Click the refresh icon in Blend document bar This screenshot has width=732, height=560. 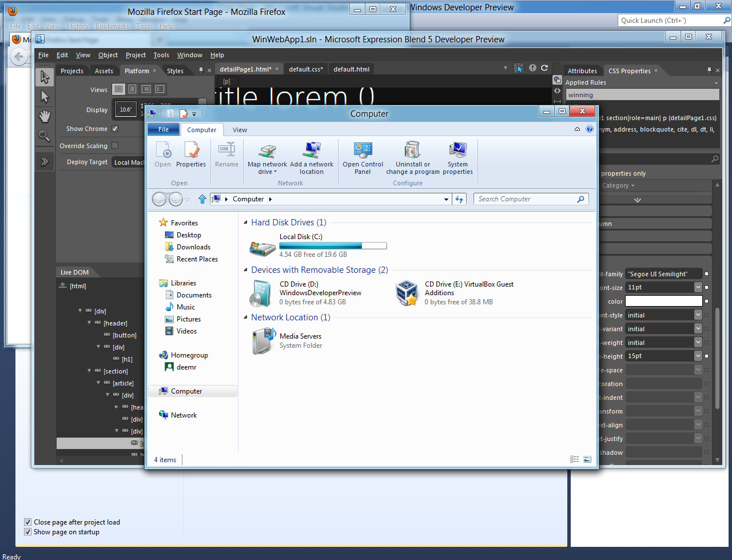(544, 68)
